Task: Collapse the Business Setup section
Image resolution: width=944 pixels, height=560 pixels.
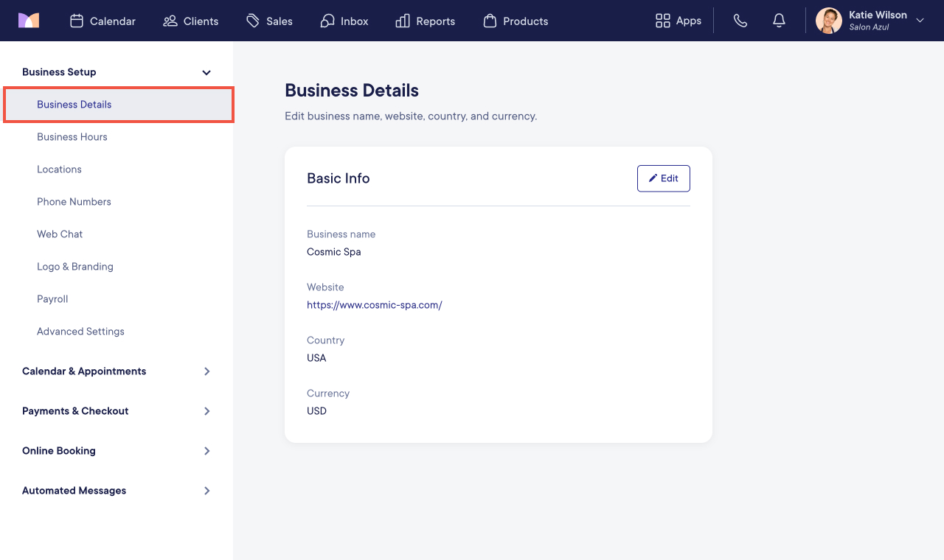Action: pyautogui.click(x=206, y=72)
